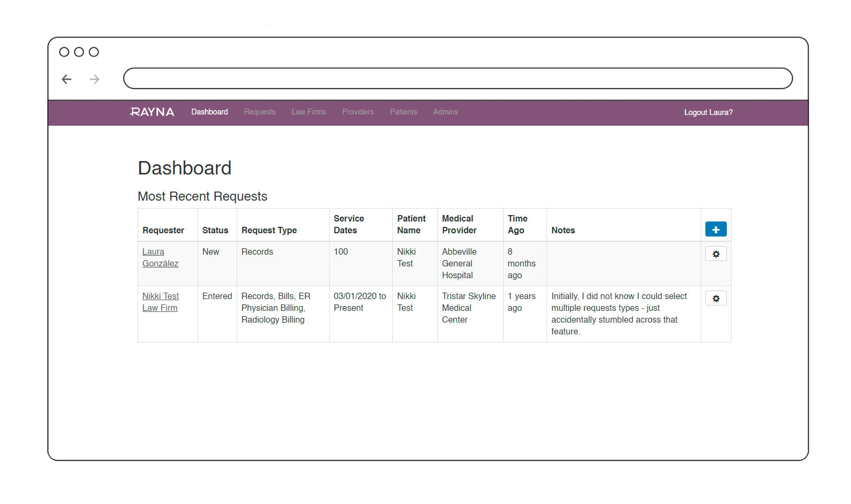Image resolution: width=851 pixels, height=504 pixels.
Task: Open the Nikki Test Law Firm link
Action: [161, 302]
